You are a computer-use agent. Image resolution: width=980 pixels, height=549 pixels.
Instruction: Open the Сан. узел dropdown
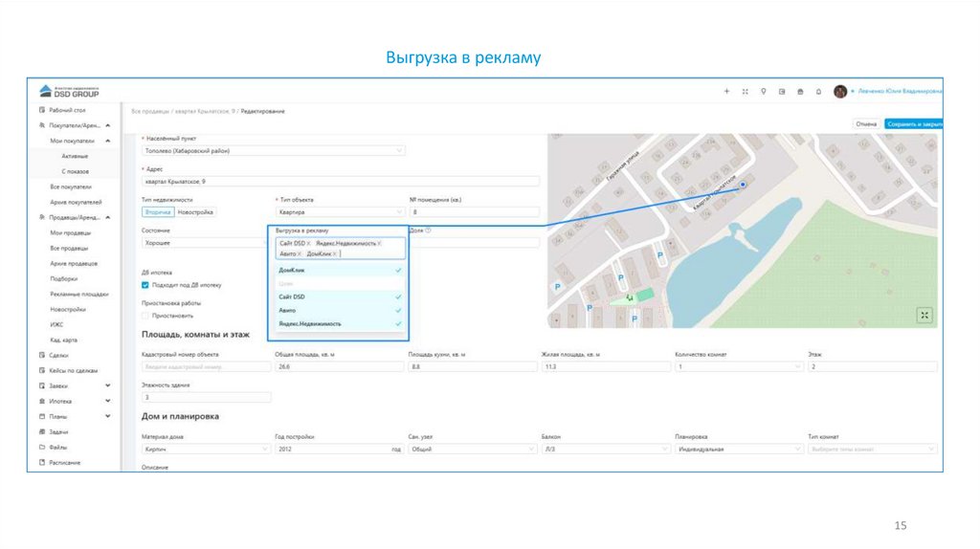[x=472, y=450]
